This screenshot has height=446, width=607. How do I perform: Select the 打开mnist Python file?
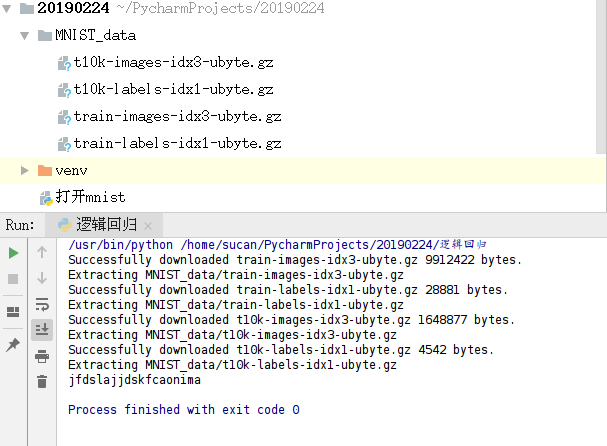click(x=91, y=197)
